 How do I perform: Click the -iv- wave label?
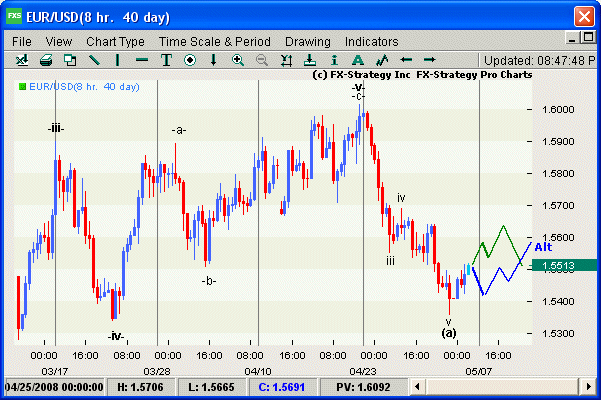pyautogui.click(x=116, y=336)
